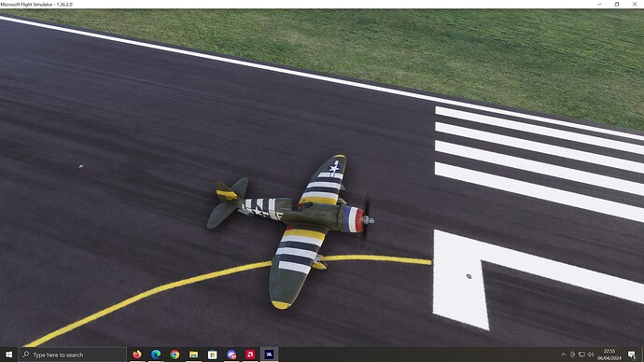Image resolution: width=644 pixels, height=362 pixels.
Task: Restore down the Flight Simulator window
Action: [x=617, y=4]
